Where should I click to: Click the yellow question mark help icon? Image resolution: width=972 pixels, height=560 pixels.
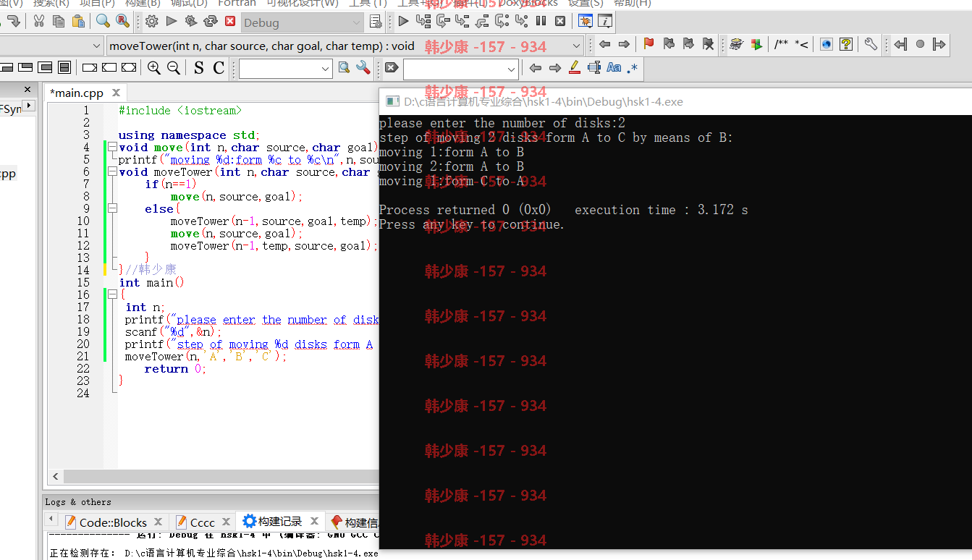point(845,44)
